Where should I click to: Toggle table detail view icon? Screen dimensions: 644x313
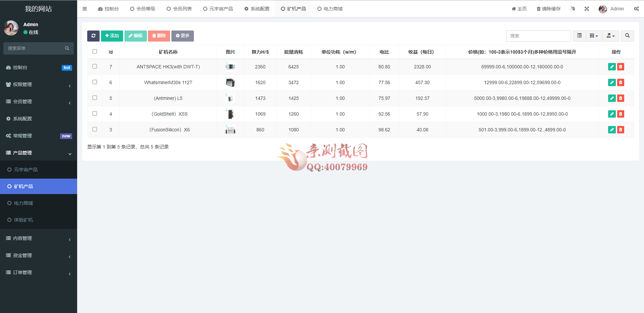[x=579, y=36]
